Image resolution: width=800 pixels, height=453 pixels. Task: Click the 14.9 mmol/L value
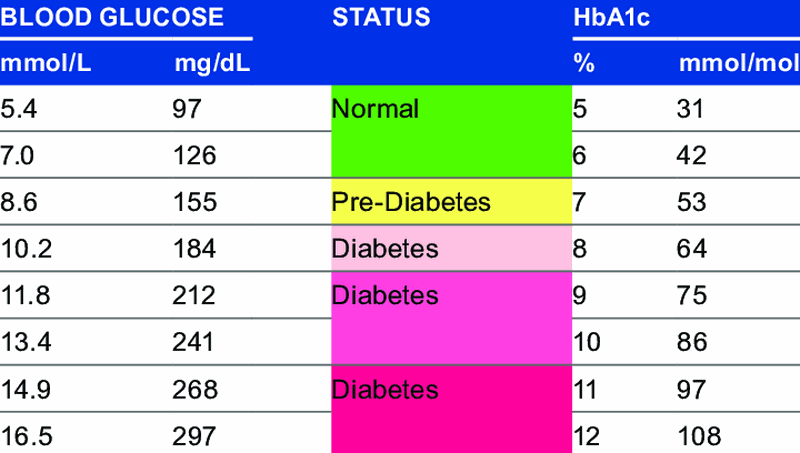point(24,390)
